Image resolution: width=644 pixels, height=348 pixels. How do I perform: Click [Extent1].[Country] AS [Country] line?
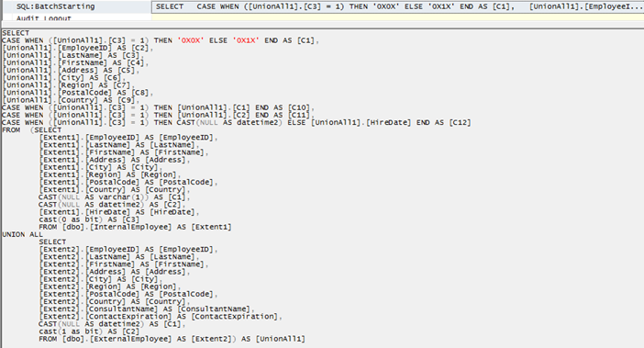coord(115,189)
